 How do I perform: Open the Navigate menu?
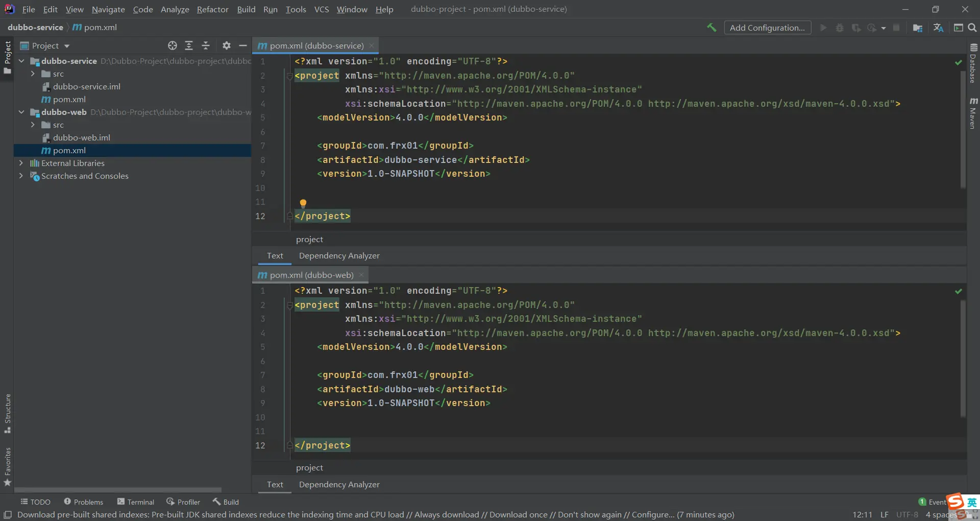pyautogui.click(x=108, y=9)
